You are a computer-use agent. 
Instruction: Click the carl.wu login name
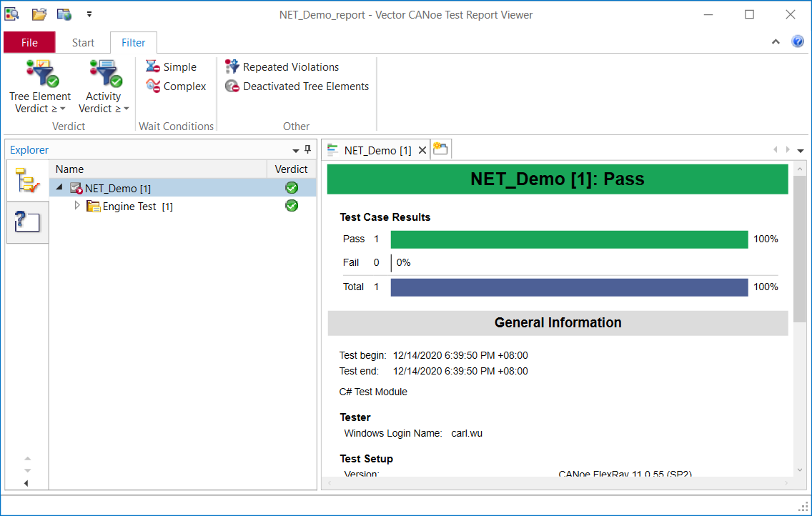[467, 433]
